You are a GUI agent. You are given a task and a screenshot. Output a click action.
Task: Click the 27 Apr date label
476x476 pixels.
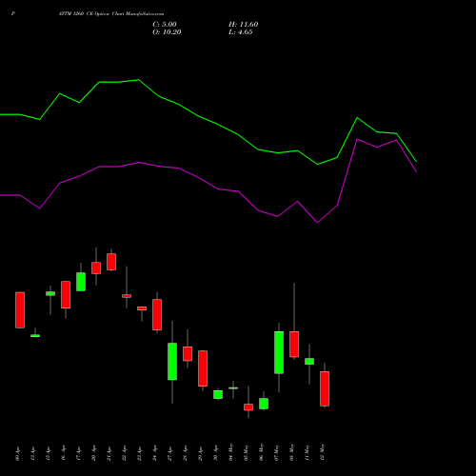click(x=169, y=453)
